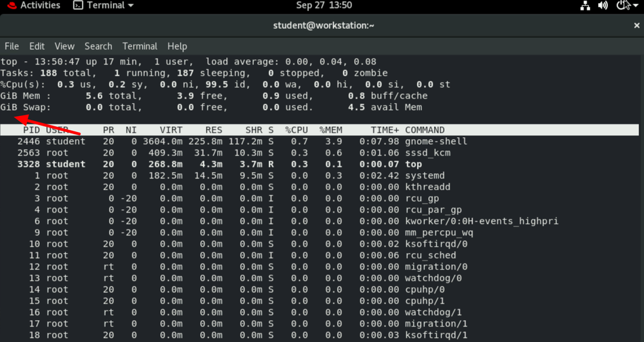This screenshot has width=644, height=342.
Task: Click the volume speaker icon
Action: pyautogui.click(x=603, y=6)
